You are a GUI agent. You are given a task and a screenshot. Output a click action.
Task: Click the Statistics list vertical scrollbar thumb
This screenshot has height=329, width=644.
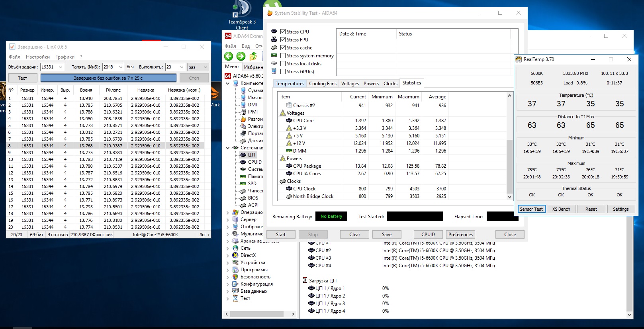(509, 166)
